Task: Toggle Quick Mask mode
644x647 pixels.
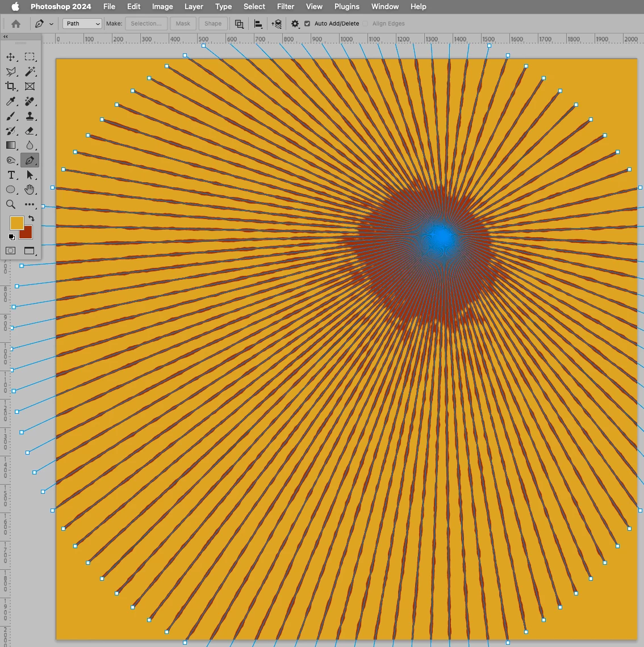Action: [11, 250]
